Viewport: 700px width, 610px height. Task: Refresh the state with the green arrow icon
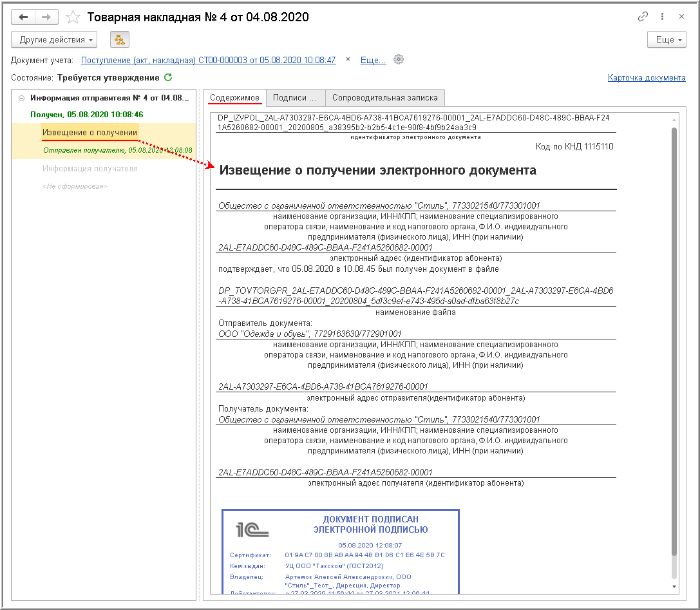click(168, 77)
